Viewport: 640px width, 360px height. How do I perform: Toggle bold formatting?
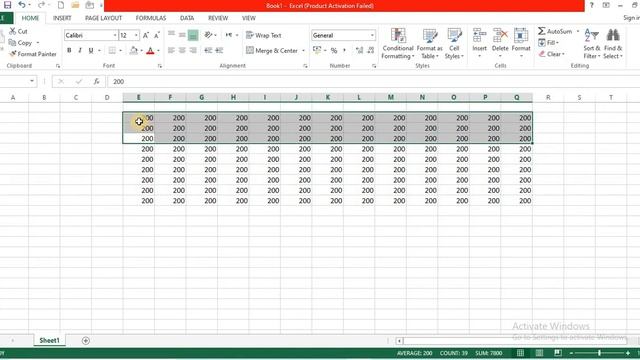click(69, 50)
